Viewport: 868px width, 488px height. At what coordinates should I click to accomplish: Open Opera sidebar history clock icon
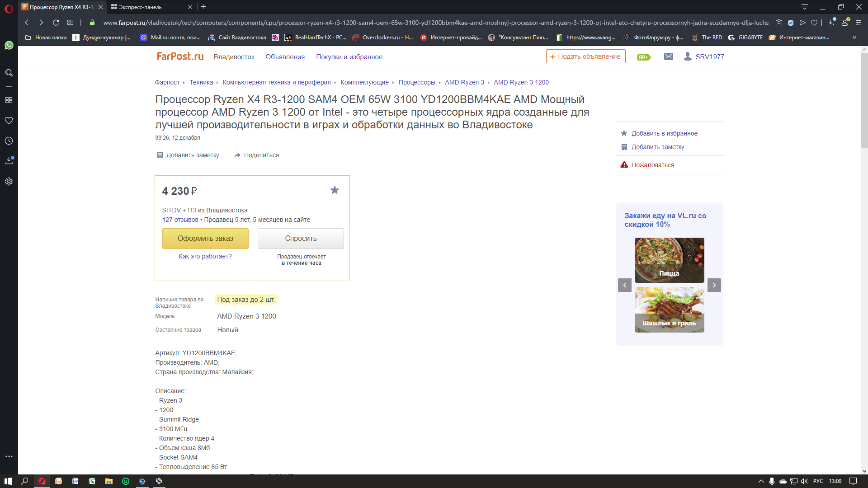pyautogui.click(x=9, y=141)
